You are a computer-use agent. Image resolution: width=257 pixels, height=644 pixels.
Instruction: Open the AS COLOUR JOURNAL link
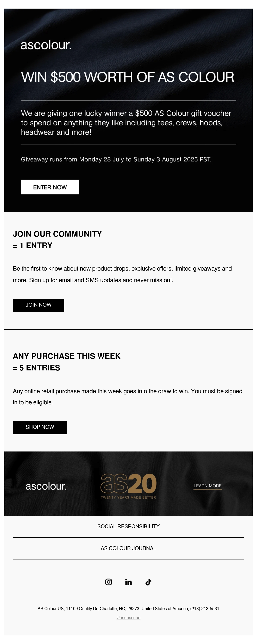[x=128, y=548]
